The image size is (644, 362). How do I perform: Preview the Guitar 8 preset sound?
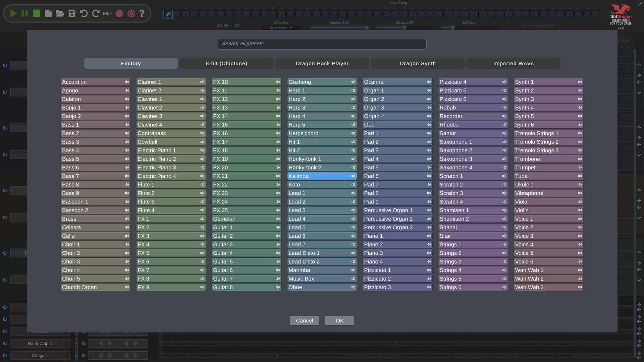click(278, 287)
